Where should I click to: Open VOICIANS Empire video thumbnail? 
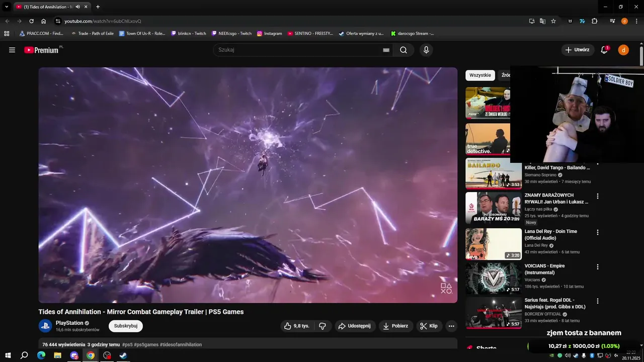click(494, 278)
